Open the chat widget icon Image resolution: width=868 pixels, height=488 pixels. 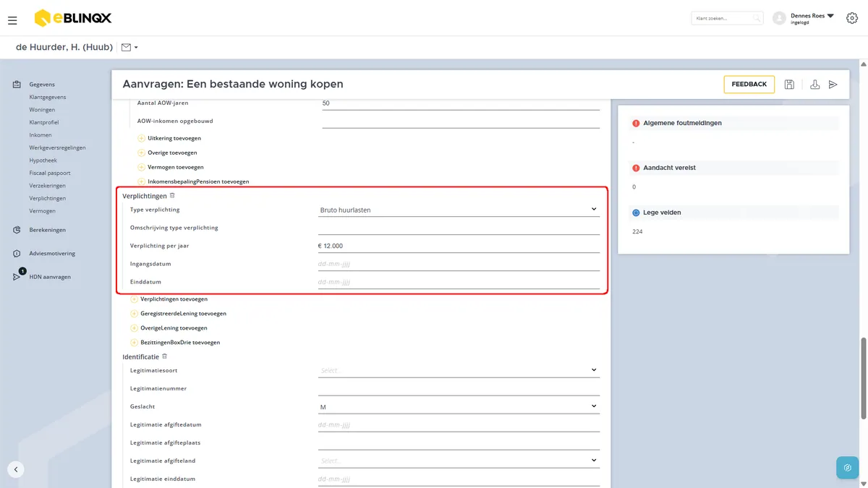coord(848,468)
